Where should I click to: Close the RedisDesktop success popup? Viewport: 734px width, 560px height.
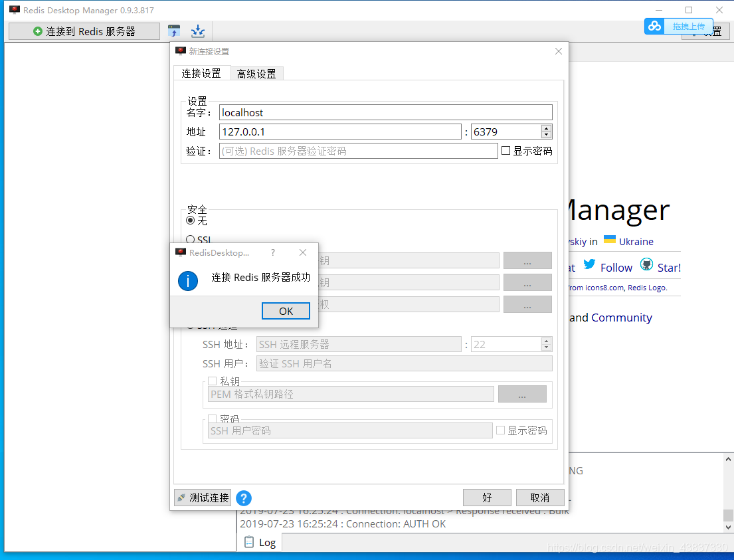(x=303, y=253)
